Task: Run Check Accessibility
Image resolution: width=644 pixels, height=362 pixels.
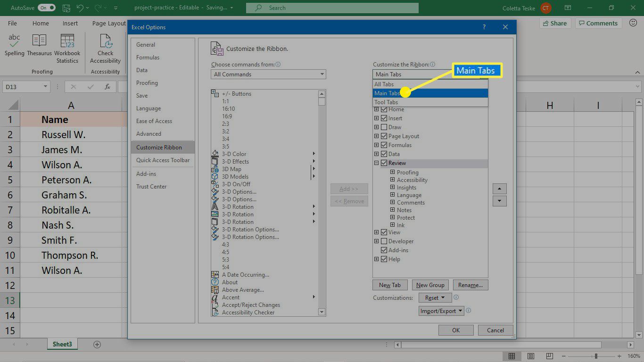Action: pyautogui.click(x=106, y=49)
